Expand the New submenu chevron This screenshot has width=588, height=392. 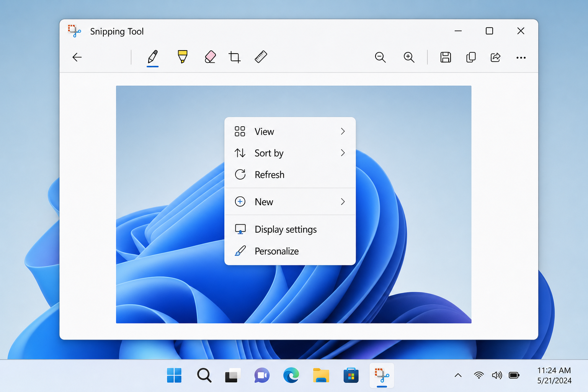pos(343,202)
